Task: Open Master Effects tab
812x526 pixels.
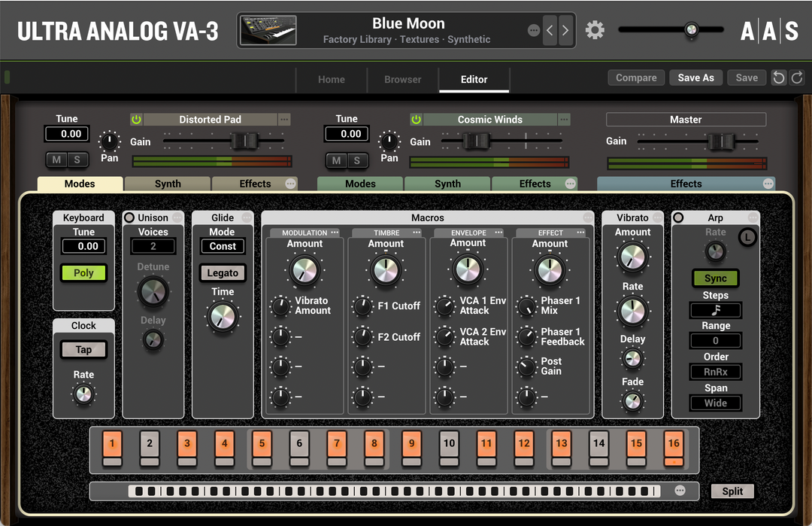Action: click(686, 184)
